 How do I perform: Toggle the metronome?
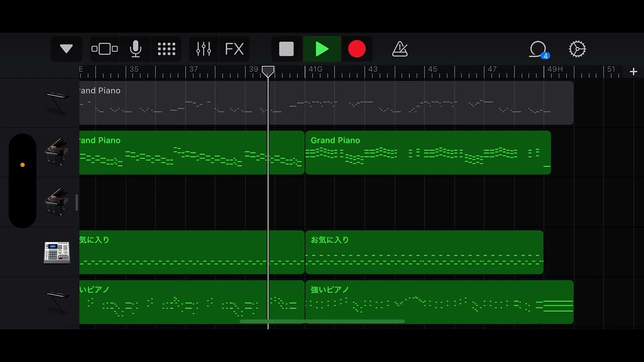[x=400, y=49]
